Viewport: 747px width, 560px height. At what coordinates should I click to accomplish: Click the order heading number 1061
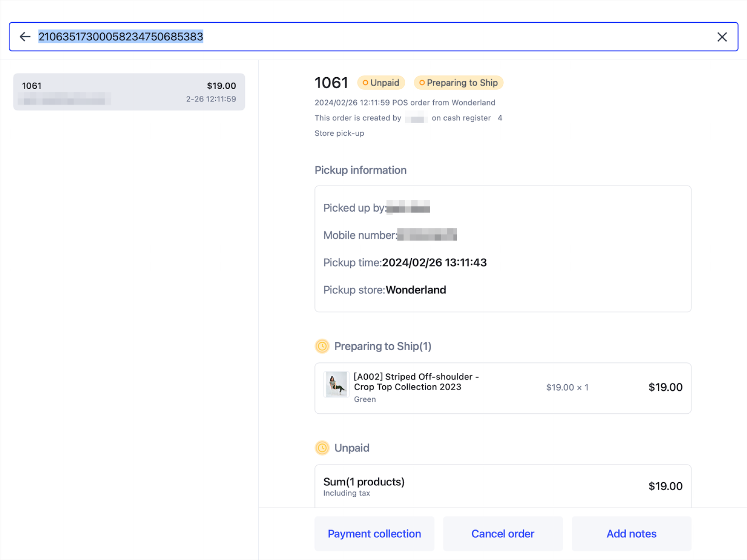(x=331, y=83)
